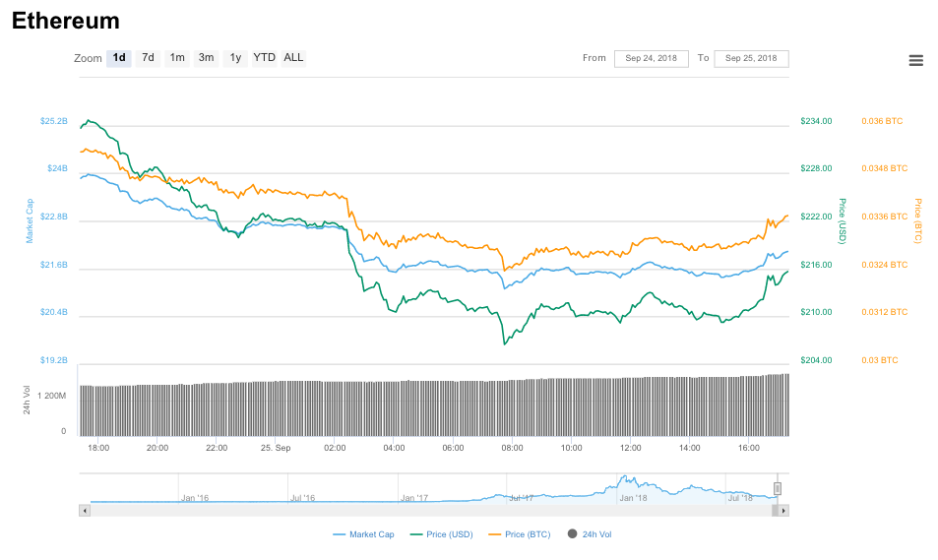The height and width of the screenshot is (560, 938).
Task: Edit the From date Sep 24, 2018
Action: tap(651, 59)
